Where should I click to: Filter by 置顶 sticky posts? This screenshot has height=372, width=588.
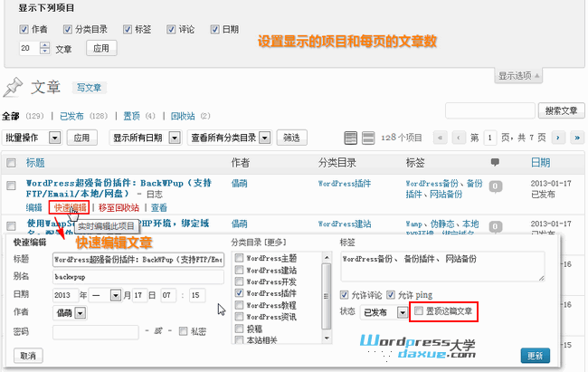tap(132, 116)
